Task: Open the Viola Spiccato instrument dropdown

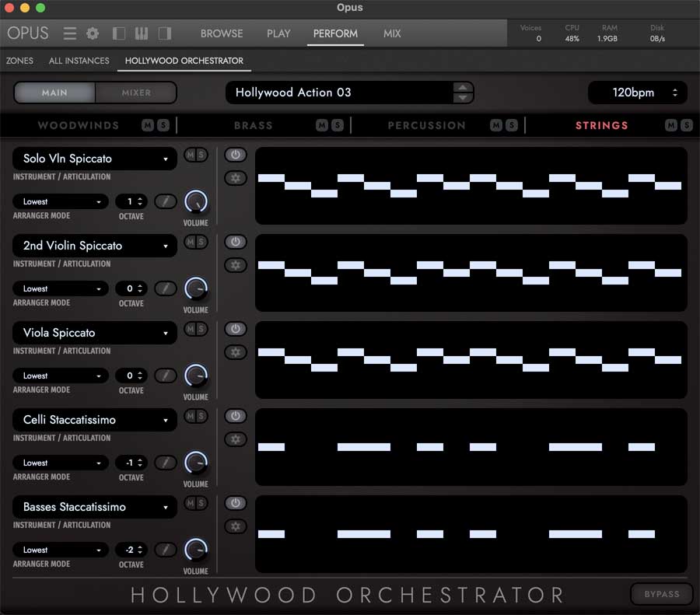Action: (95, 333)
